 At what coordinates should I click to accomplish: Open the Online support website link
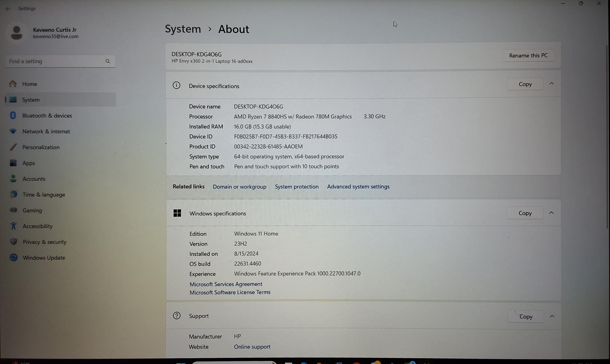[x=252, y=347]
